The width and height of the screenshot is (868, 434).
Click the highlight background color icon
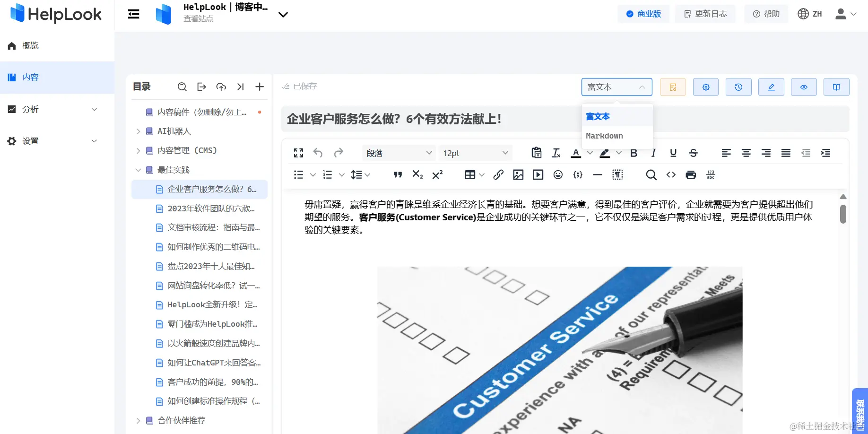(605, 153)
